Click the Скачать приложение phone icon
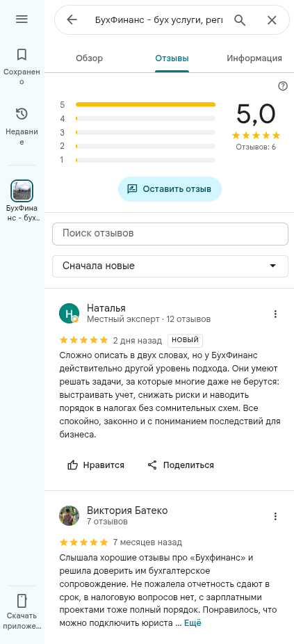The width and height of the screenshot is (294, 644). coord(22,600)
